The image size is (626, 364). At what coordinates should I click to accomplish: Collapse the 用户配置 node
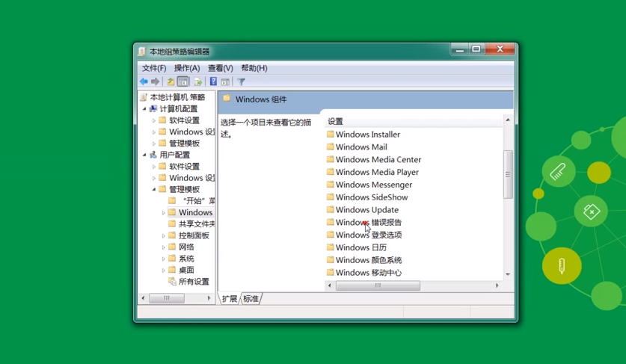coord(144,155)
